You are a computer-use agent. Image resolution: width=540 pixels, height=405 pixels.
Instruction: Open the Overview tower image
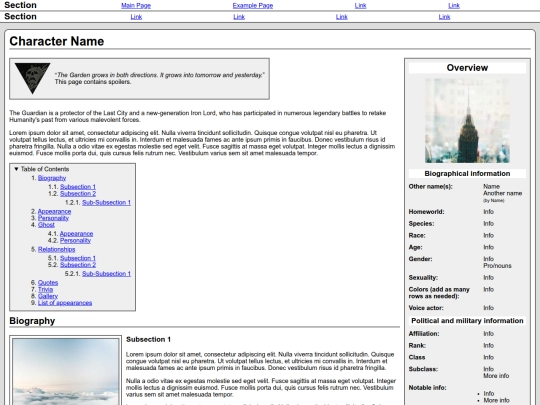[x=467, y=121]
